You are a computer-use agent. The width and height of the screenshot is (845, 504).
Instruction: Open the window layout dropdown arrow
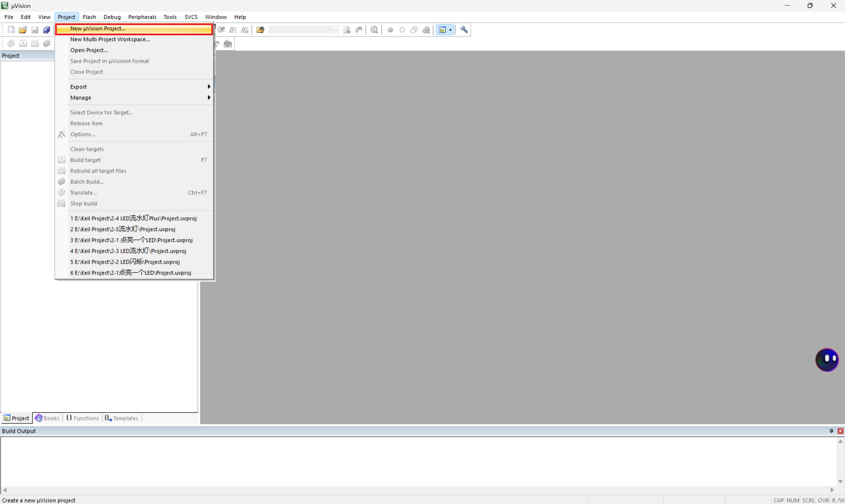[x=450, y=30]
